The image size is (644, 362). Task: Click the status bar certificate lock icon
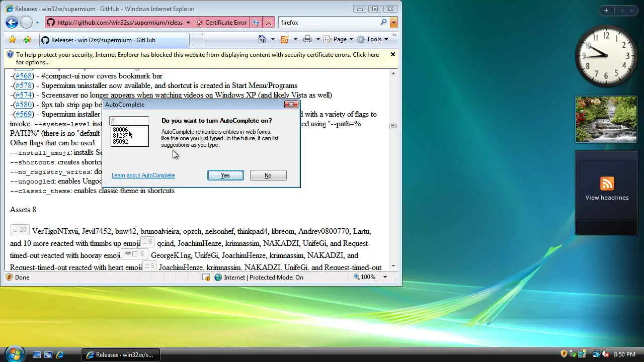[206, 277]
